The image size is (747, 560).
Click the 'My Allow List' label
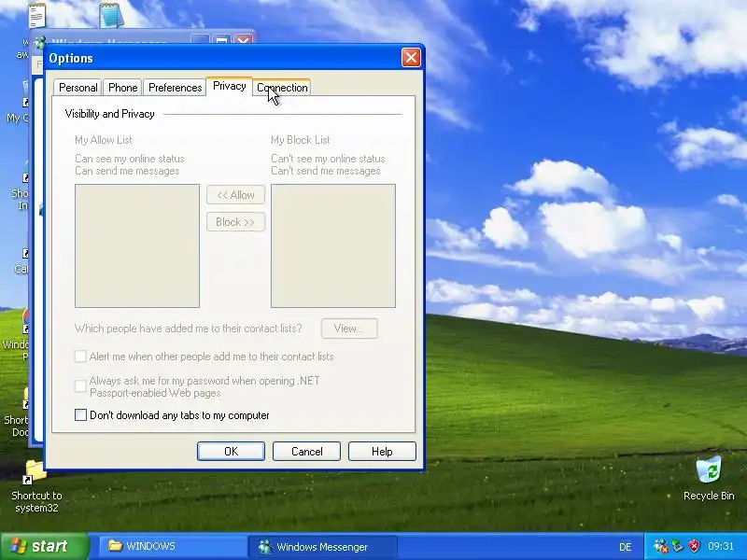tap(104, 140)
